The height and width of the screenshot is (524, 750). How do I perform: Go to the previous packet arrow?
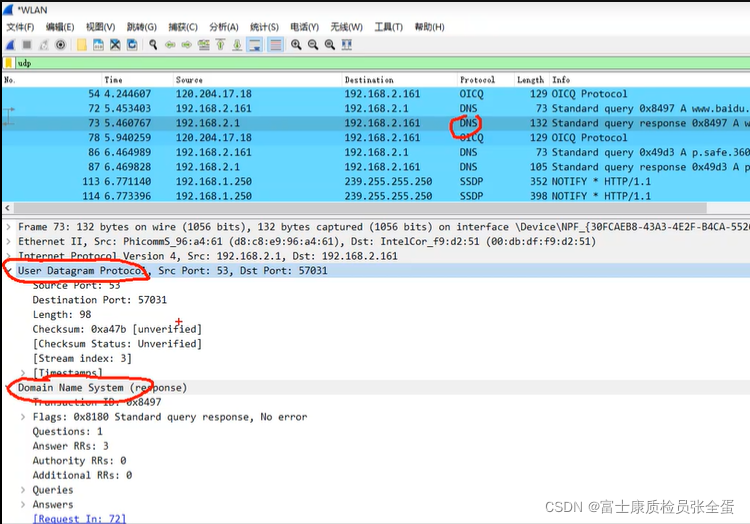click(x=170, y=45)
